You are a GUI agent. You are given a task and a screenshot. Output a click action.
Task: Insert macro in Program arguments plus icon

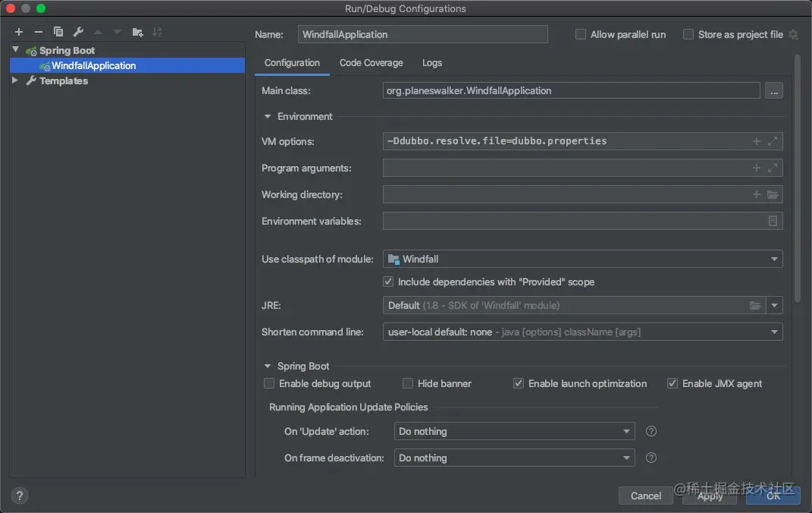(757, 168)
